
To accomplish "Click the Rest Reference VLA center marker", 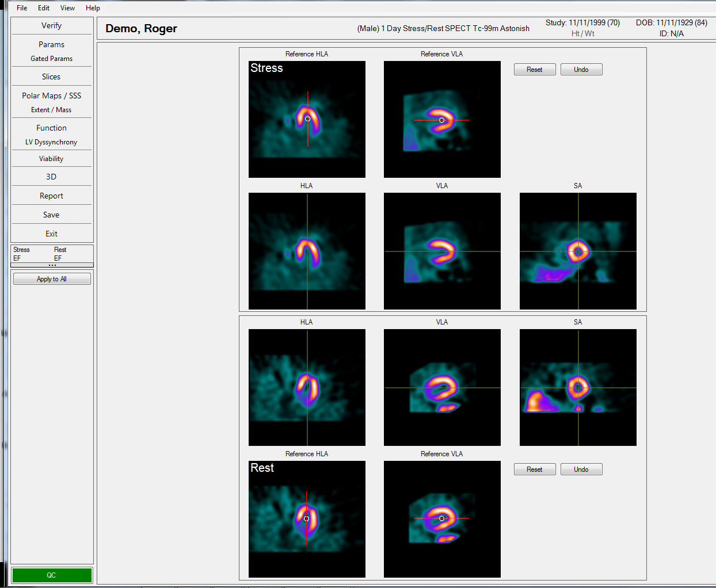I will 441,518.
